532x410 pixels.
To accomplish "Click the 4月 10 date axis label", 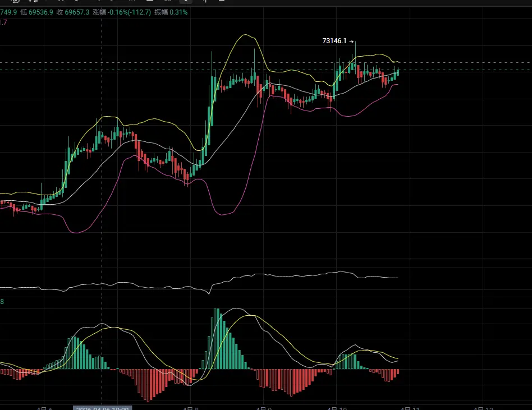I will click(337, 408).
